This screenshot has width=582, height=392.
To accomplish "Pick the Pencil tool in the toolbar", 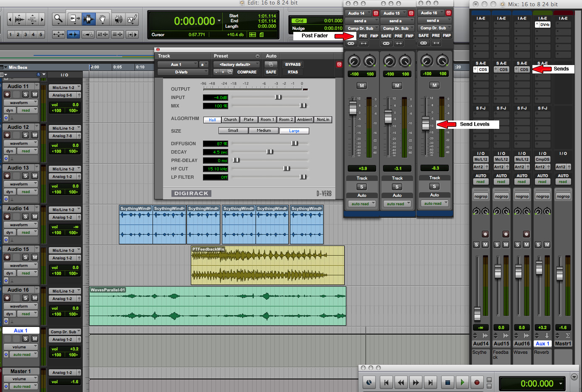I will click(x=132, y=19).
